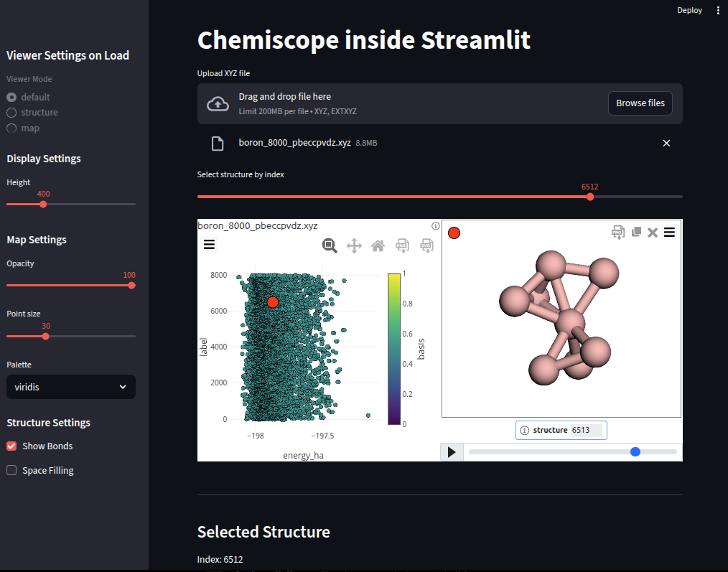
Task: Select the default viewer mode
Action: pos(11,97)
